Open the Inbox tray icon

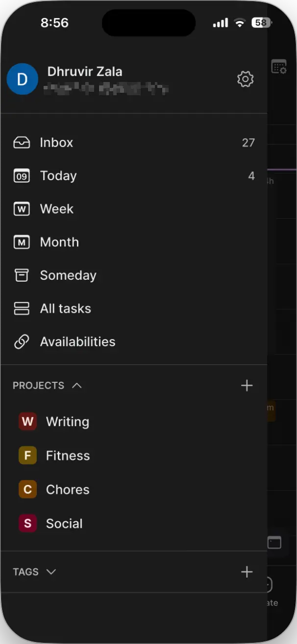click(21, 142)
